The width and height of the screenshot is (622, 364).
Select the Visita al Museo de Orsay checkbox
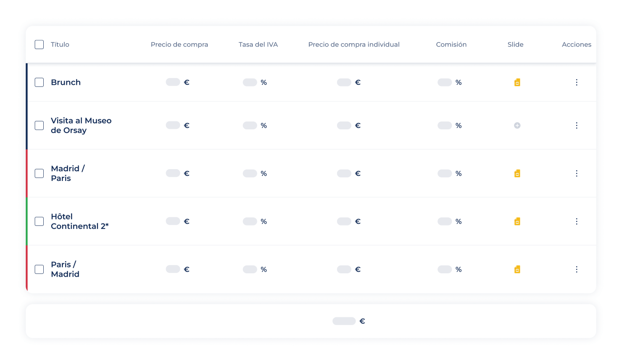(39, 126)
